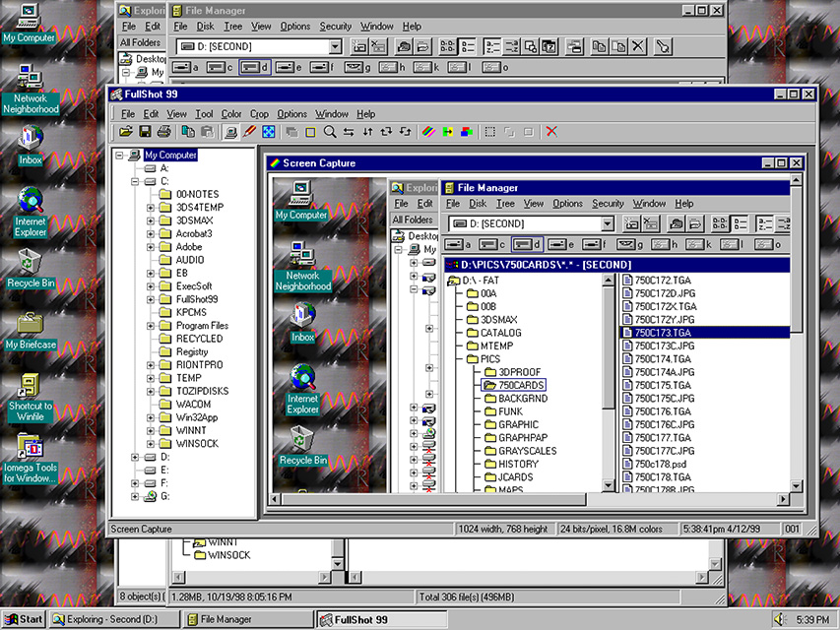The width and height of the screenshot is (840, 630).
Task: Select the magnifying glass zoom icon in FullShot
Action: coord(330,132)
